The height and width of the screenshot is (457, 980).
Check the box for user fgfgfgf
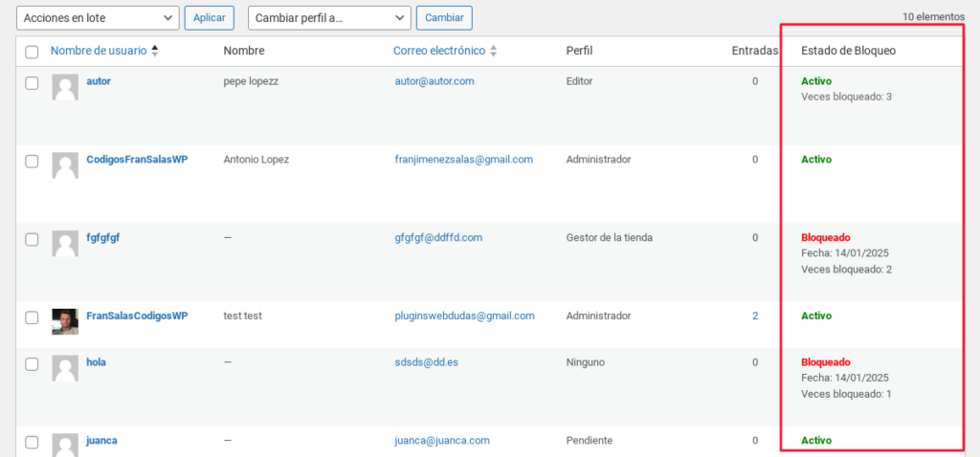coord(32,239)
